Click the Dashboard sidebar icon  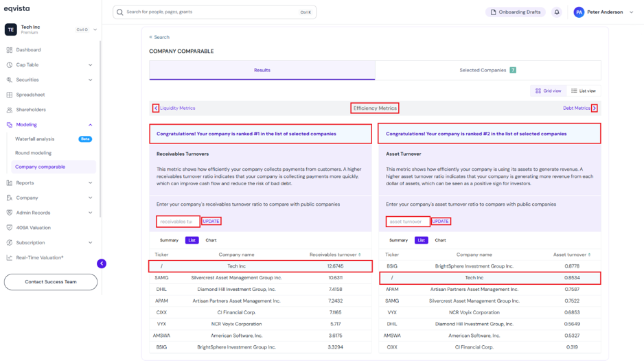click(x=10, y=49)
